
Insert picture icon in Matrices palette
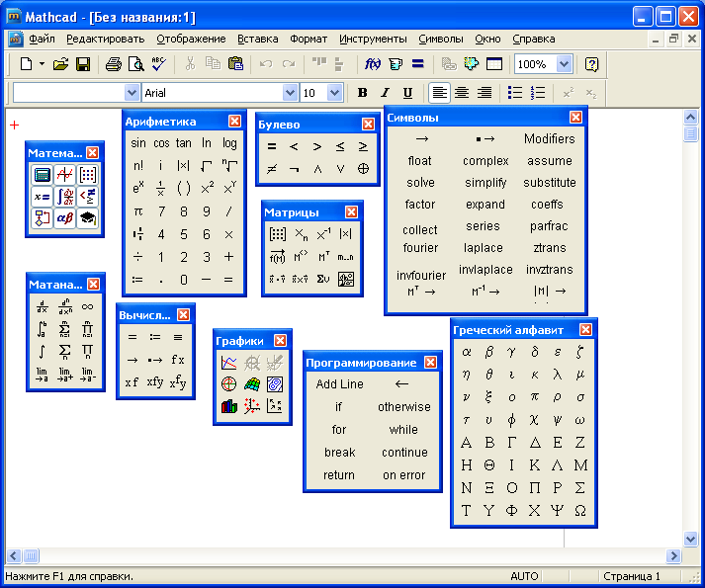tap(346, 279)
